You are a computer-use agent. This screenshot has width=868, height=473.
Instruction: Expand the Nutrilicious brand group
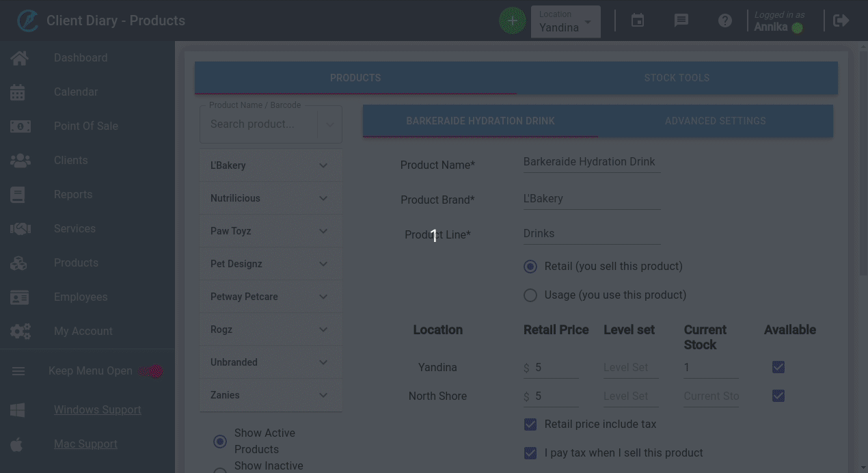pos(271,198)
